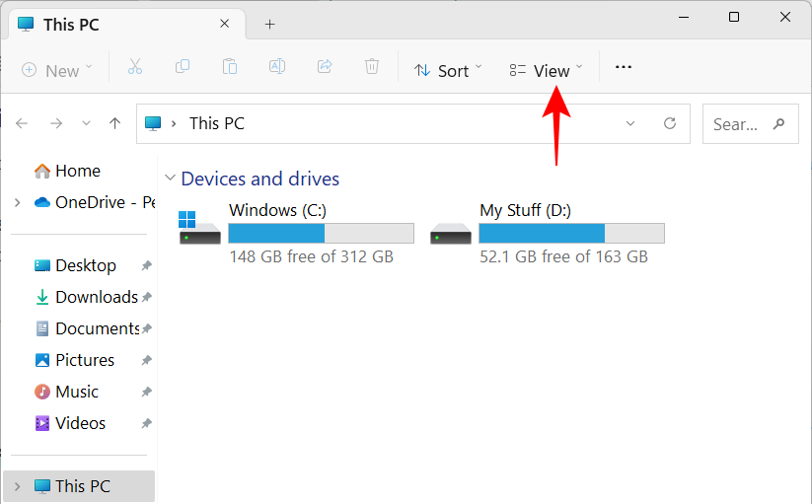Image resolution: width=812 pixels, height=504 pixels.
Task: Click the Devices and drives heading
Action: pos(259,179)
